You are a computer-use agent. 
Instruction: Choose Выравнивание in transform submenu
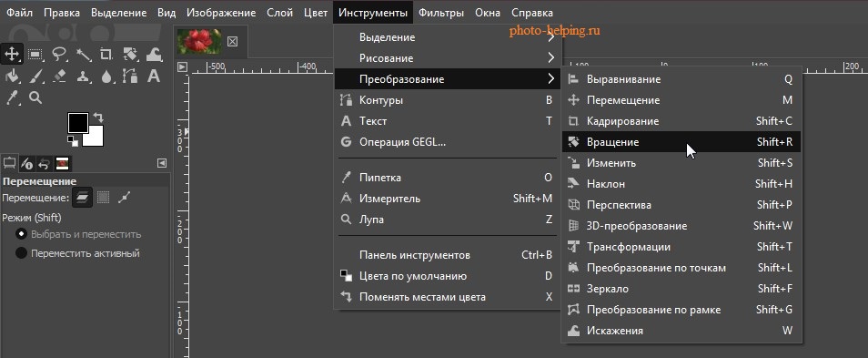coord(681,79)
